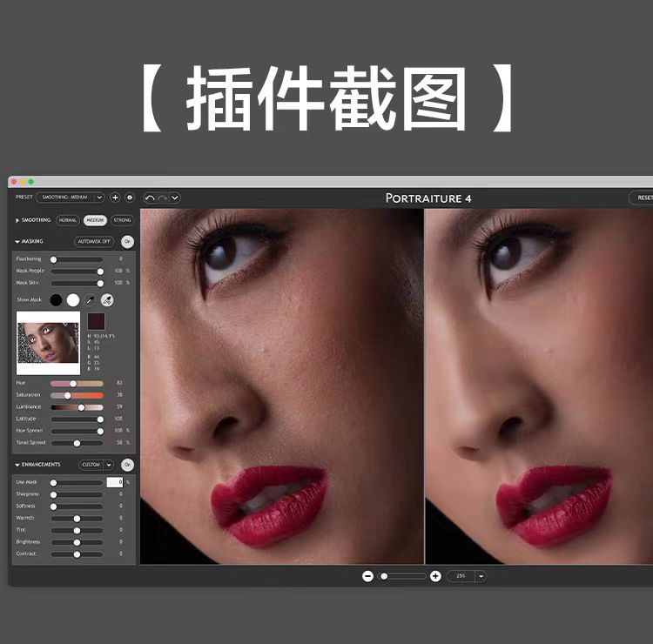Click the Tonal Spread value 50
653x644 pixels.
119,442
